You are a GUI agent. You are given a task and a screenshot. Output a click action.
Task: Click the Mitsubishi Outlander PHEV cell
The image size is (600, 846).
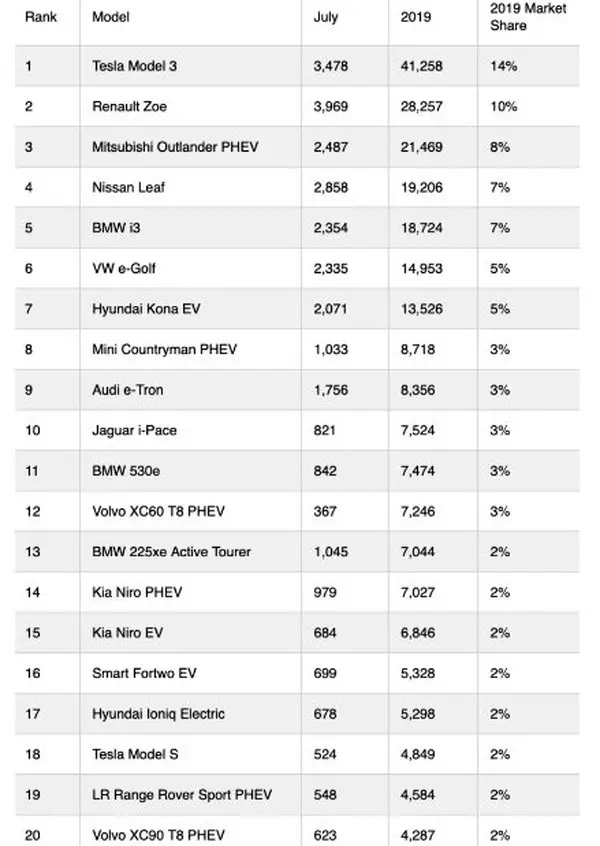point(174,147)
